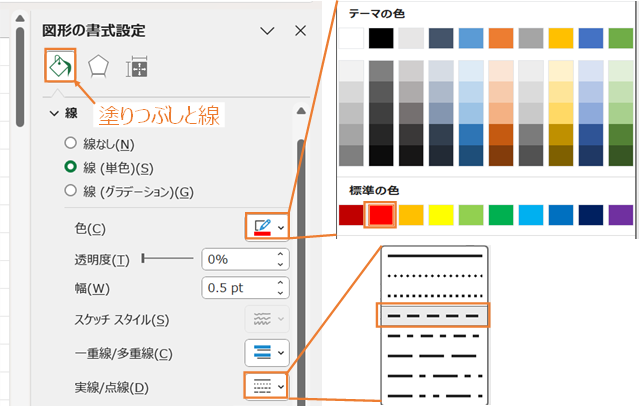Increase the 幅 width with up arrow
The height and width of the screenshot is (407, 640).
tap(280, 283)
